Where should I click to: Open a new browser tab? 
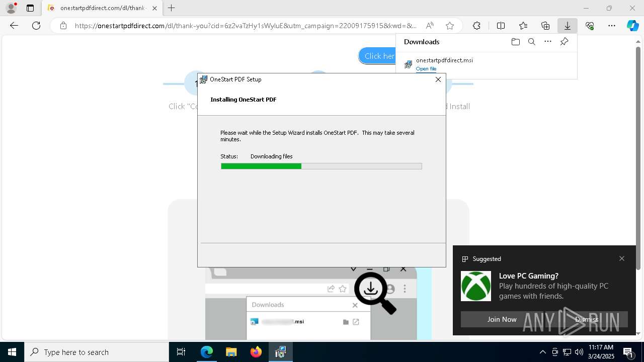[x=172, y=8]
